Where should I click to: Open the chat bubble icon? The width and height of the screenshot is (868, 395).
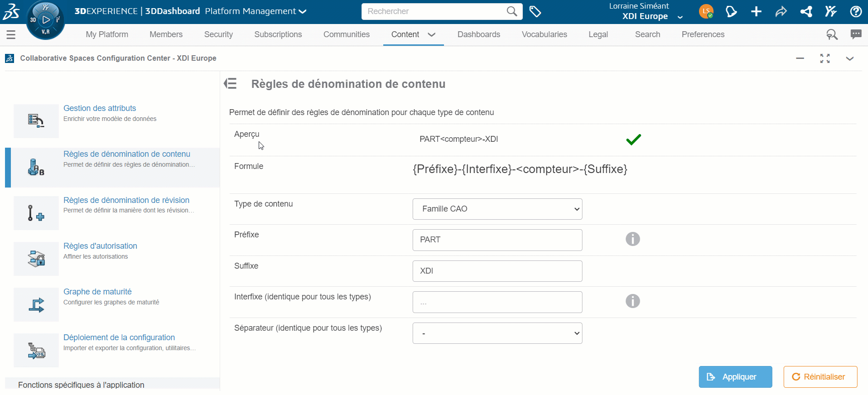[x=856, y=34]
